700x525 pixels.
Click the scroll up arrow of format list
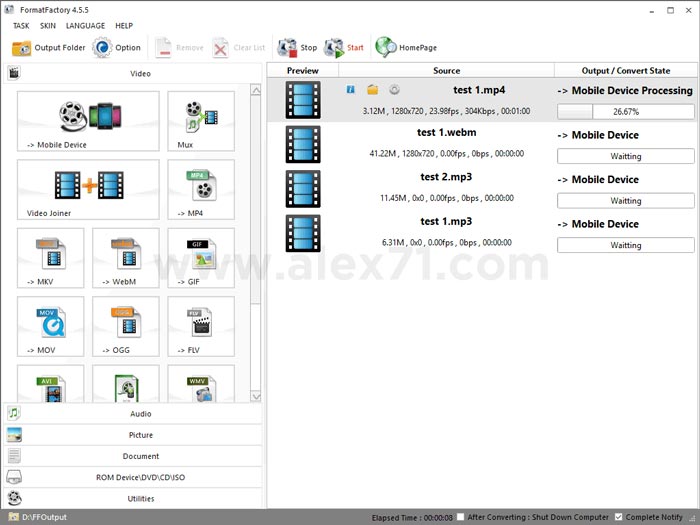256,90
